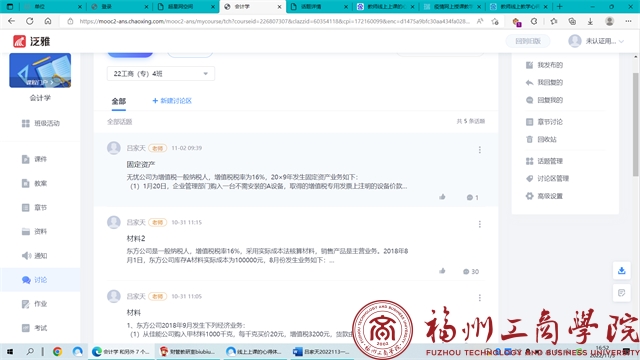640x360 pixels.
Task: Open the more menu for 材料2 post
Action: point(480,224)
